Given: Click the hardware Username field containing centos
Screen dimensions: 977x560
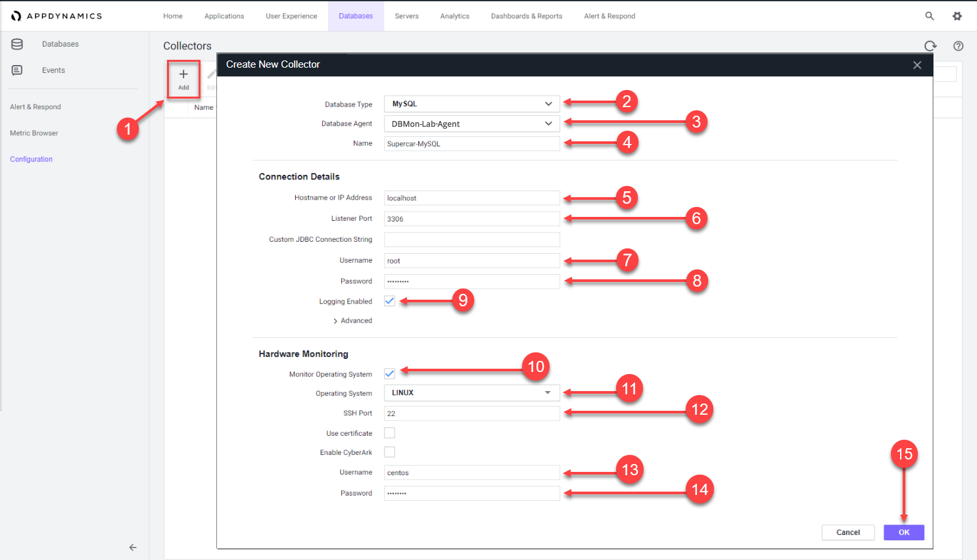Looking at the screenshot, I should (x=472, y=473).
